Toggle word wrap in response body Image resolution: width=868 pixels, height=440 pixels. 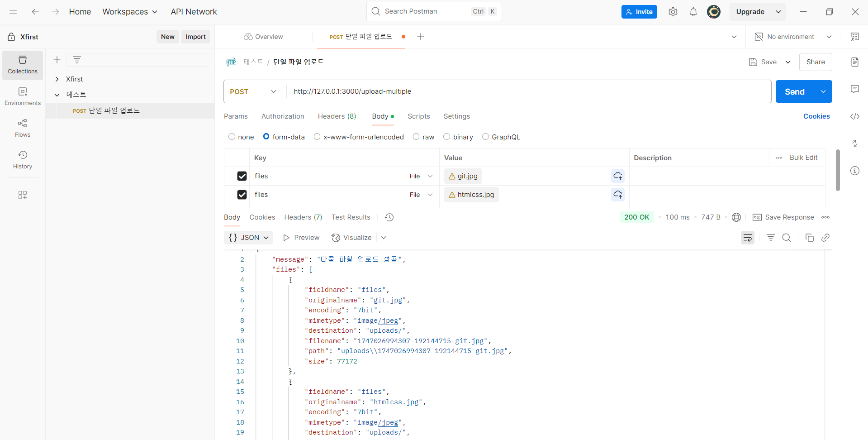coord(748,238)
